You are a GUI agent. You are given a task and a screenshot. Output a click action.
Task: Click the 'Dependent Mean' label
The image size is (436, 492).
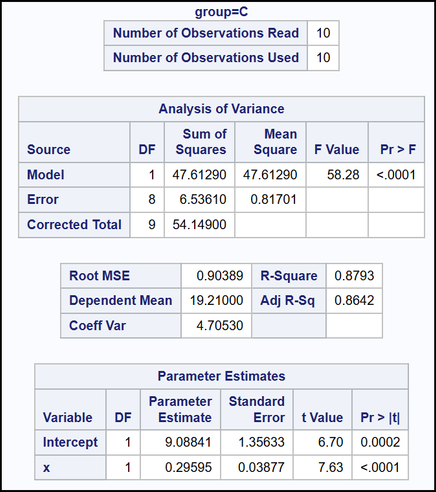(121, 300)
